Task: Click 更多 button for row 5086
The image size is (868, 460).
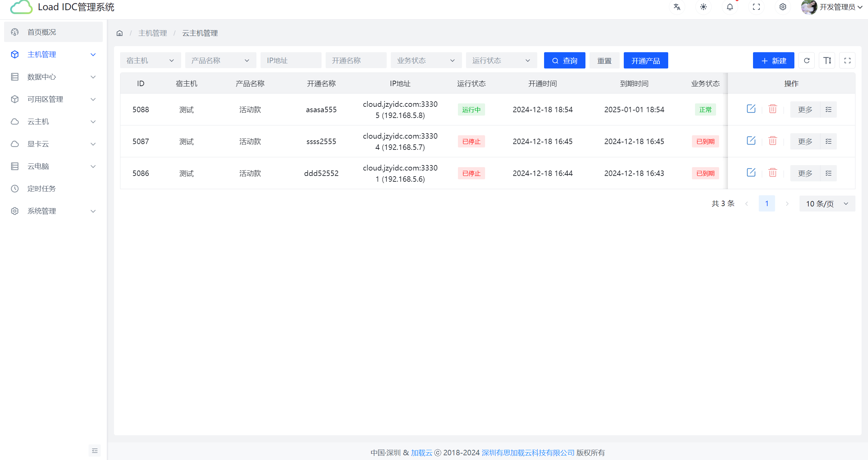Action: pos(805,173)
